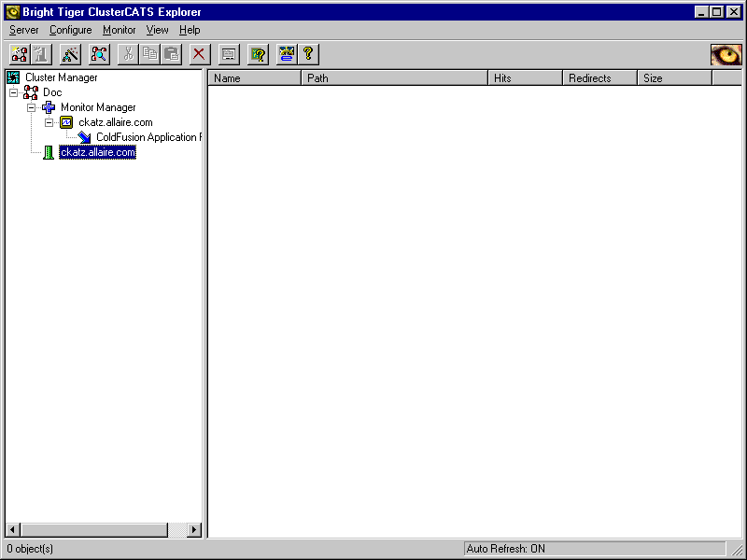Click the New Cluster toolbar icon
The image size is (747, 560).
[20, 54]
